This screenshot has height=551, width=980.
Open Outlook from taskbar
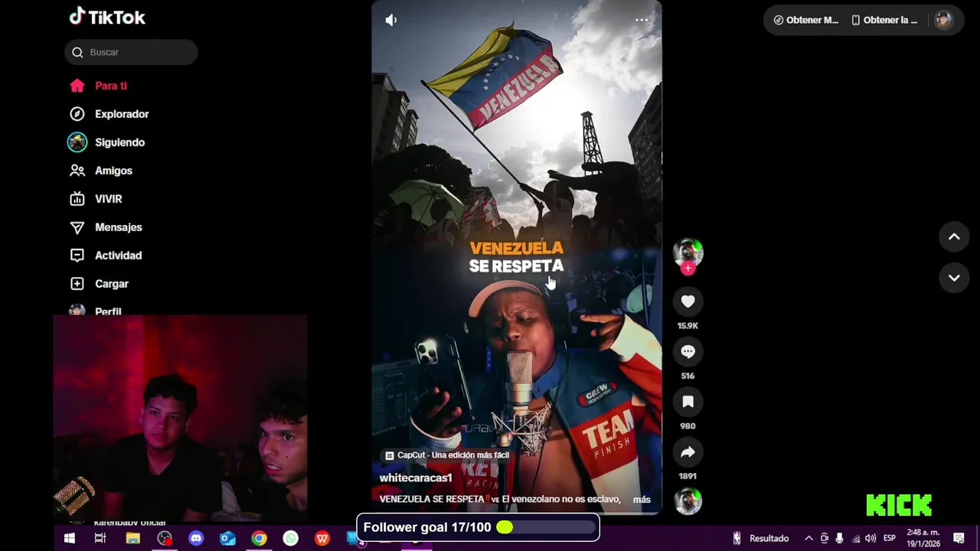(227, 539)
